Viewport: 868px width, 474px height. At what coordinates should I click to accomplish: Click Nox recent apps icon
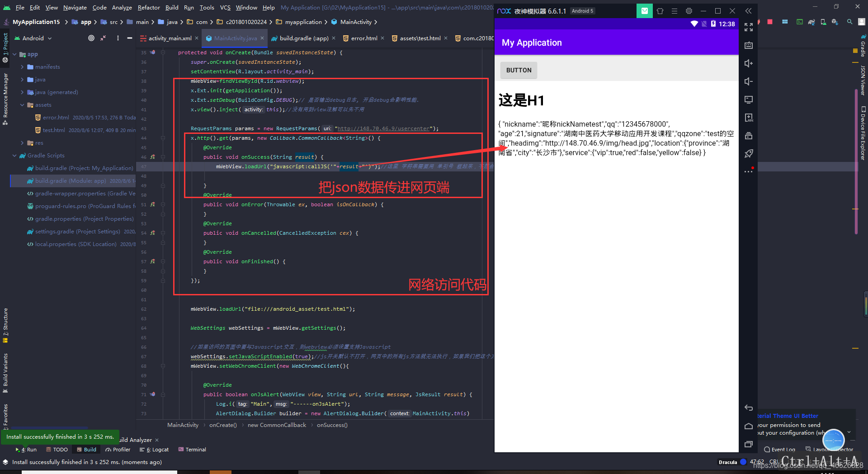[749, 444]
